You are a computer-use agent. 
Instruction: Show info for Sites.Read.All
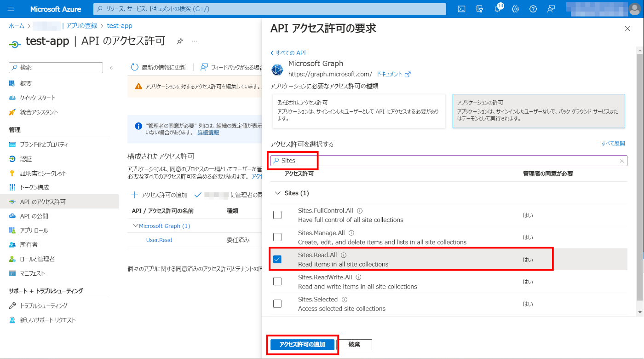(x=344, y=255)
